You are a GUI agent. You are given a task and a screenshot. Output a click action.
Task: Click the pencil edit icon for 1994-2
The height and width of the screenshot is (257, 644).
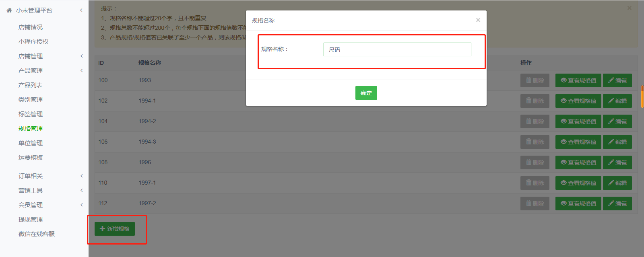tap(611, 121)
